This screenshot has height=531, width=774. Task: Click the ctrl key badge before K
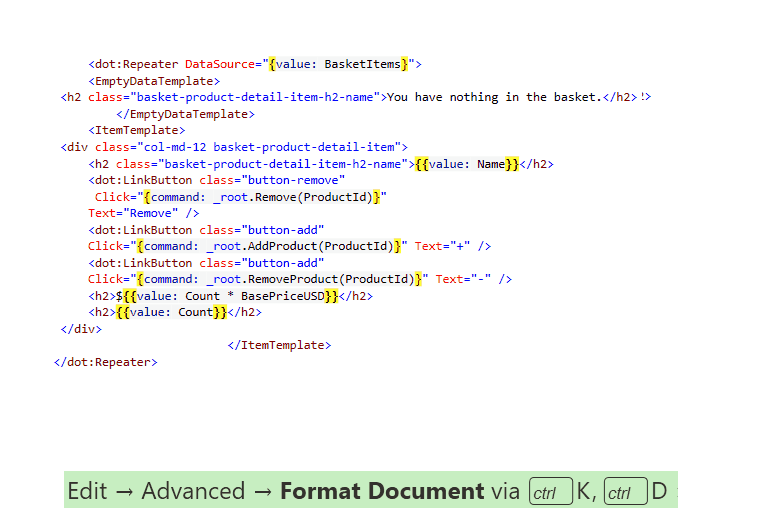pyautogui.click(x=551, y=492)
